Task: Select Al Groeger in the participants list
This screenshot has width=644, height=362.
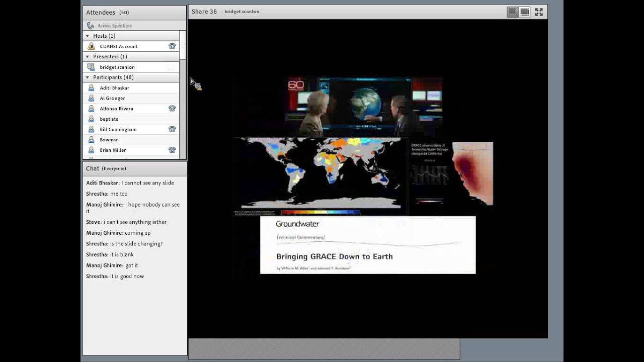Action: 131,99
